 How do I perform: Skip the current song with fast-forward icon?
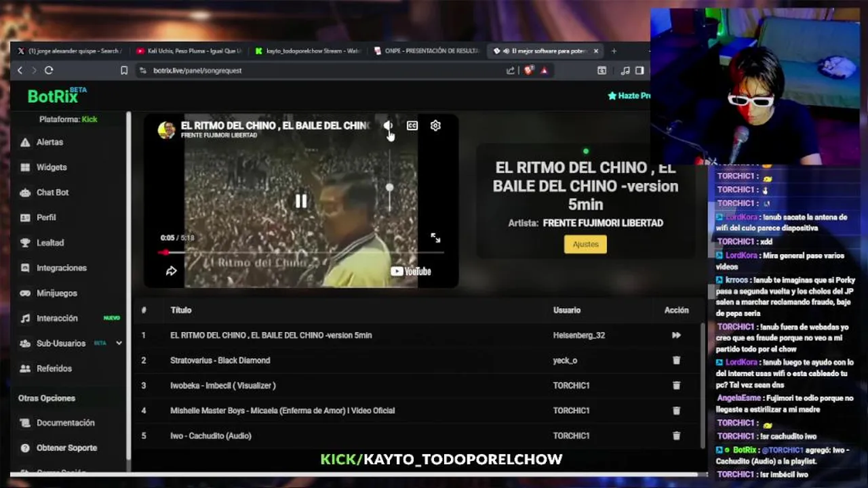tap(676, 335)
